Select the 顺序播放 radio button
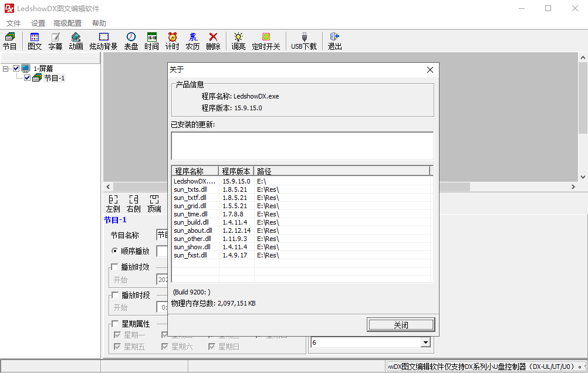 (x=114, y=251)
